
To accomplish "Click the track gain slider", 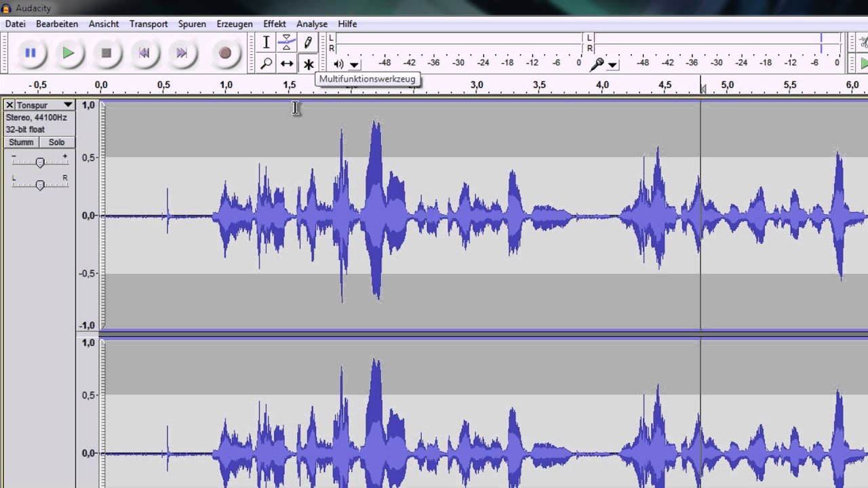I will [40, 162].
